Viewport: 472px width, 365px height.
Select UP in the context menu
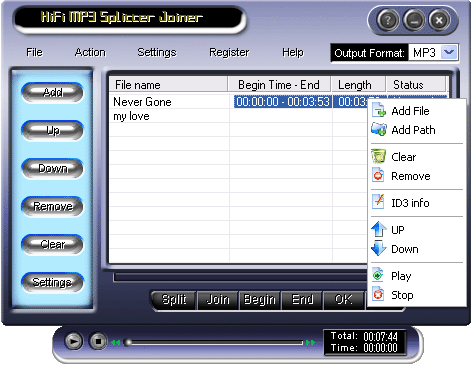click(x=417, y=230)
